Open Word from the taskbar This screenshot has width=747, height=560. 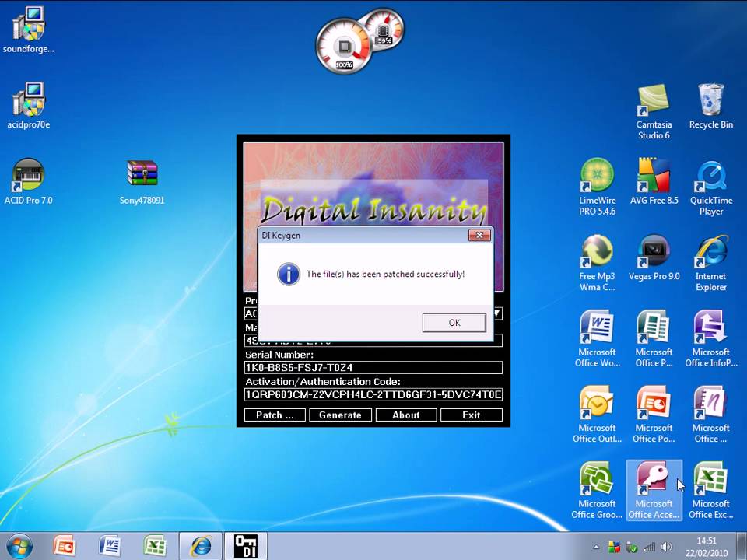pos(110,546)
